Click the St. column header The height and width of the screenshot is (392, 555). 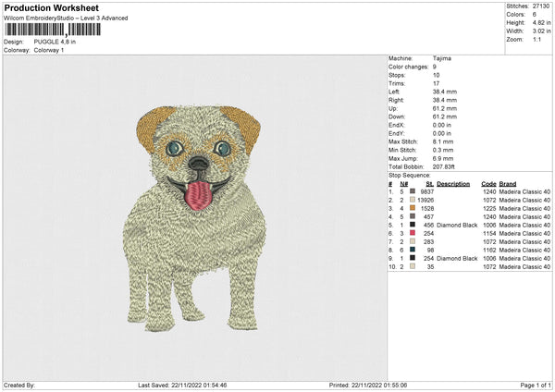[429, 183]
